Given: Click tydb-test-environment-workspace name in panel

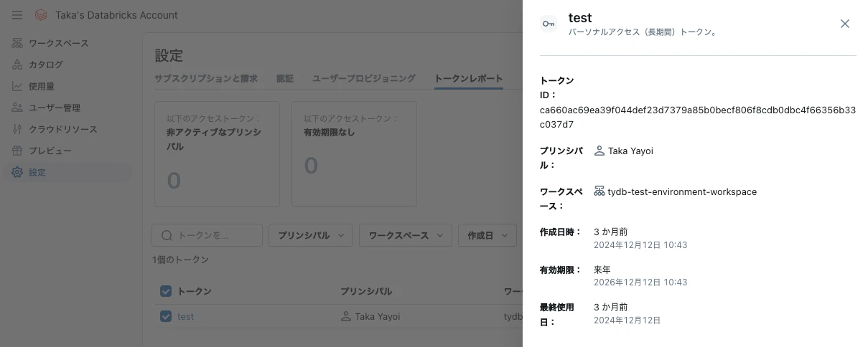Looking at the screenshot, I should tap(682, 191).
